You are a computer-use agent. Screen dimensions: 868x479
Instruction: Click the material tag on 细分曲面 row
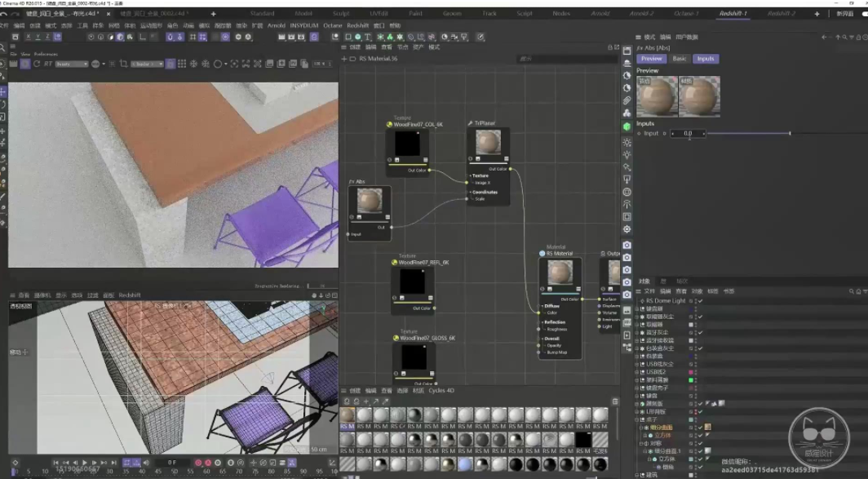pos(707,427)
